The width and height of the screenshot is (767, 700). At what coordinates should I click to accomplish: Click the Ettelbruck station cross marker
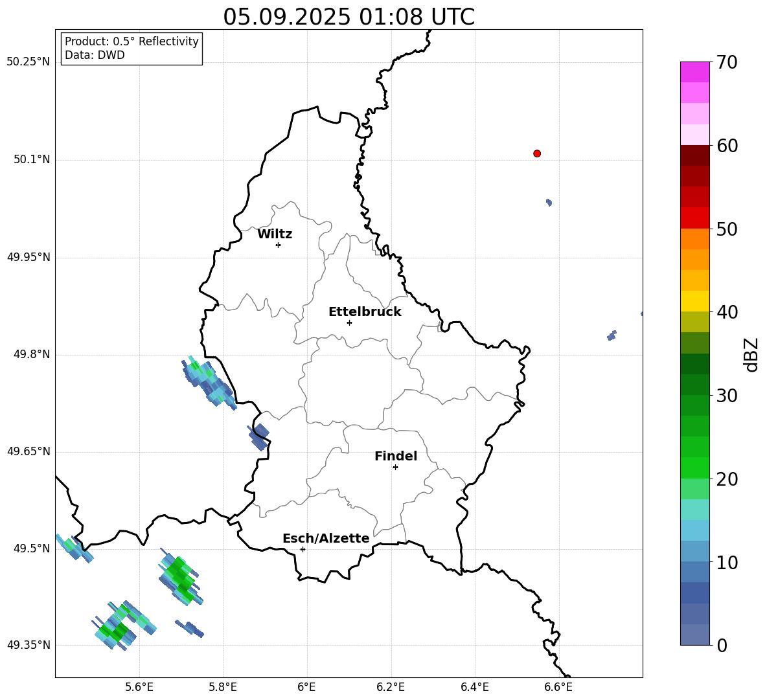pos(349,322)
